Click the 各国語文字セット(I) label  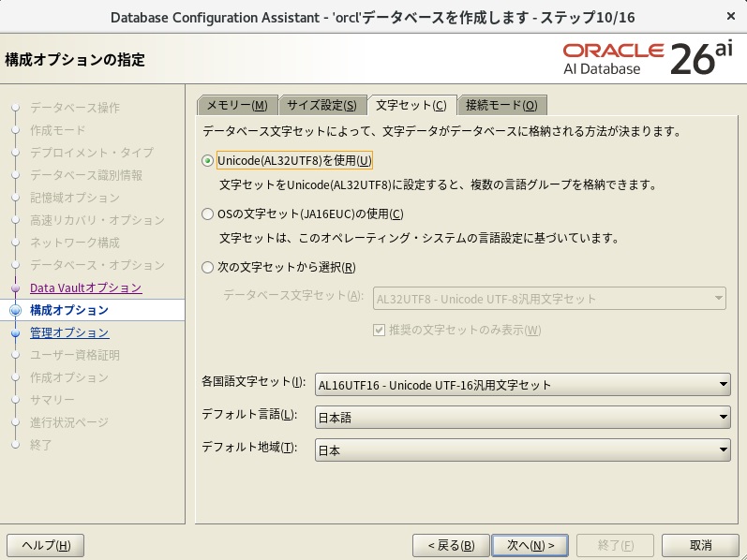(253, 381)
